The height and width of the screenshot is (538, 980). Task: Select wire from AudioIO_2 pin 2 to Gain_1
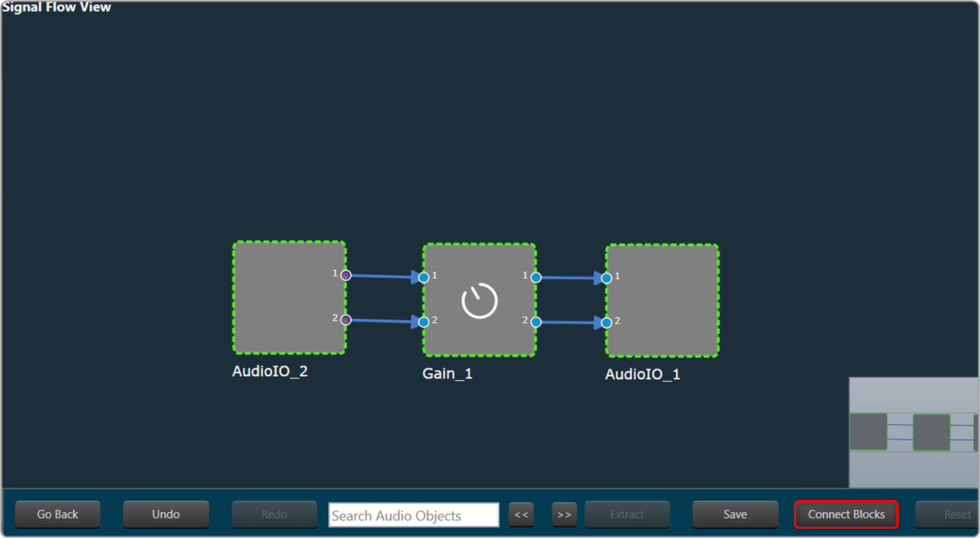(384, 321)
